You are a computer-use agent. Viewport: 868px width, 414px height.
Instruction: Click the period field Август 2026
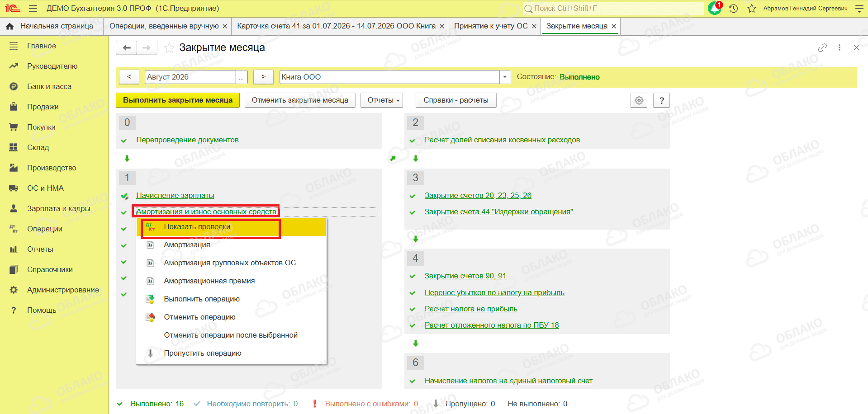[190, 77]
